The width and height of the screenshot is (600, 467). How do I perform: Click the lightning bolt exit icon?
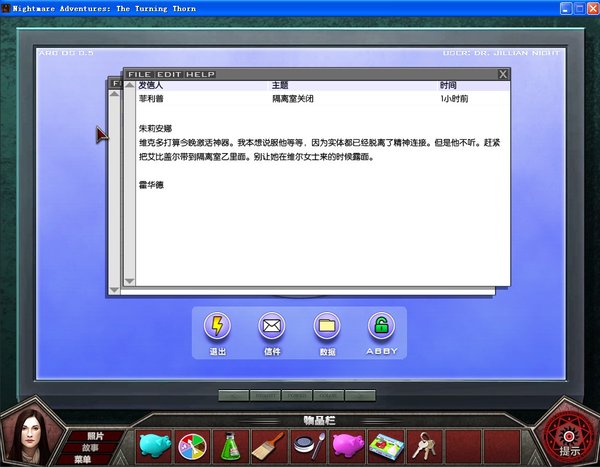tap(217, 326)
